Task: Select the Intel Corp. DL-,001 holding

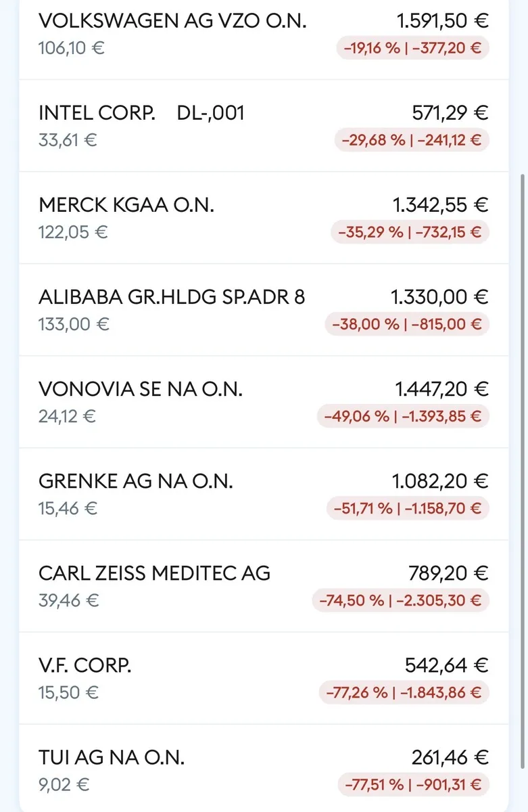Action: (141, 113)
